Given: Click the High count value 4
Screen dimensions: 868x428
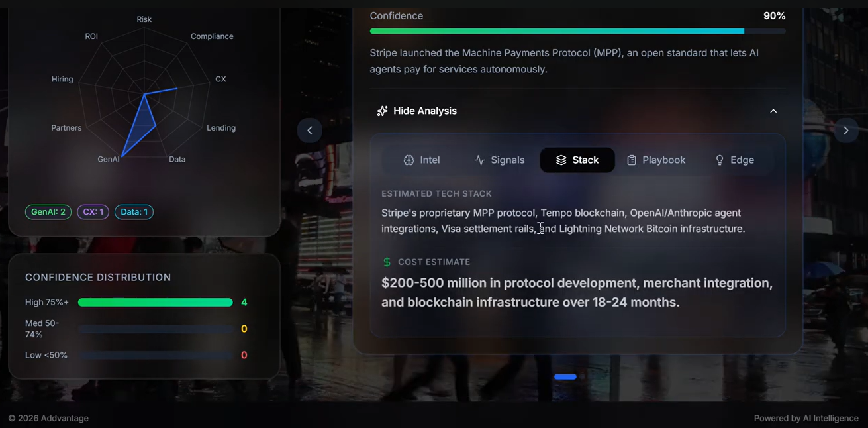Looking at the screenshot, I should [x=244, y=302].
